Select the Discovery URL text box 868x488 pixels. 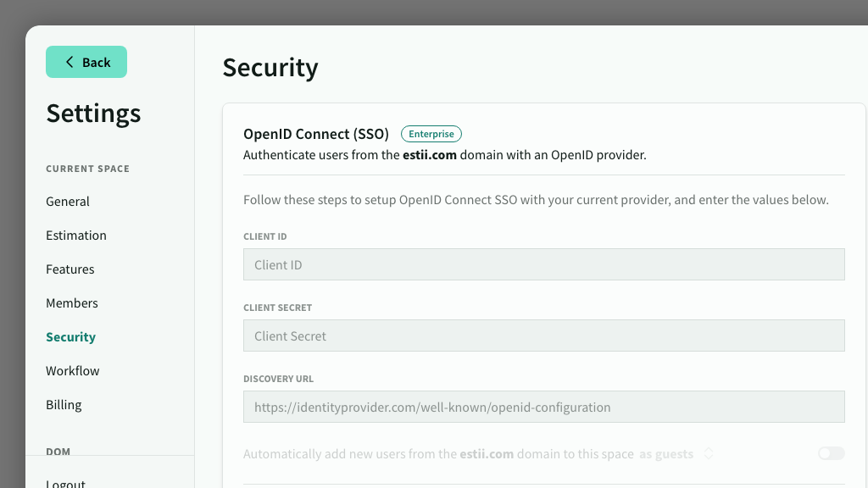pyautogui.click(x=543, y=407)
